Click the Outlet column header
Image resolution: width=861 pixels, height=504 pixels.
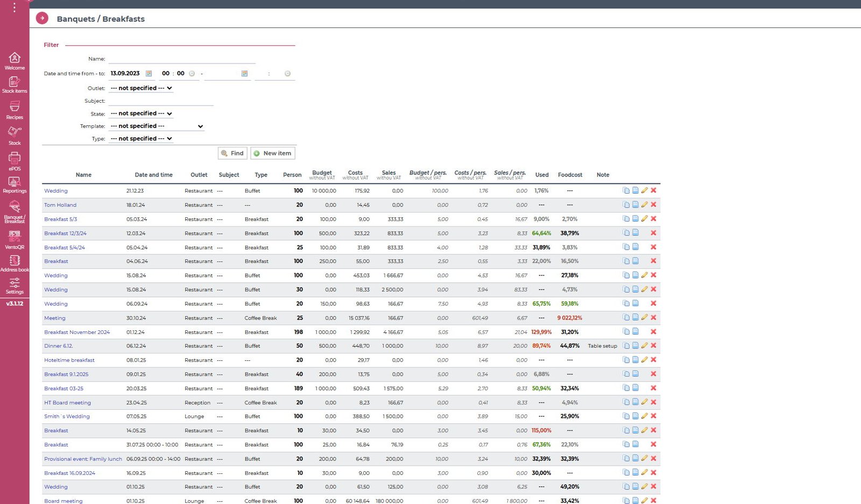point(199,175)
